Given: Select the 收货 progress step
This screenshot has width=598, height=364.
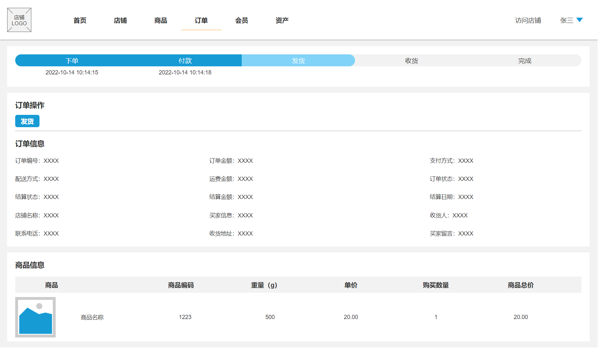Looking at the screenshot, I should 412,61.
